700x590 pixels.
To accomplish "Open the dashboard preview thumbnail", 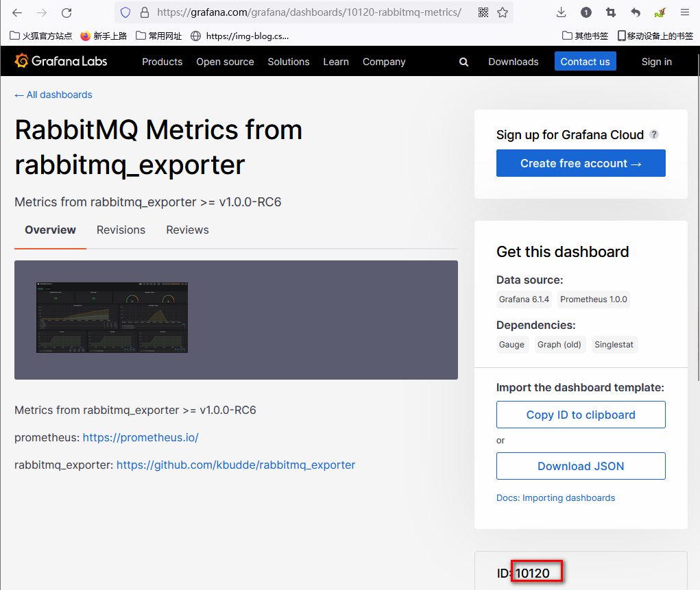I will tap(112, 317).
